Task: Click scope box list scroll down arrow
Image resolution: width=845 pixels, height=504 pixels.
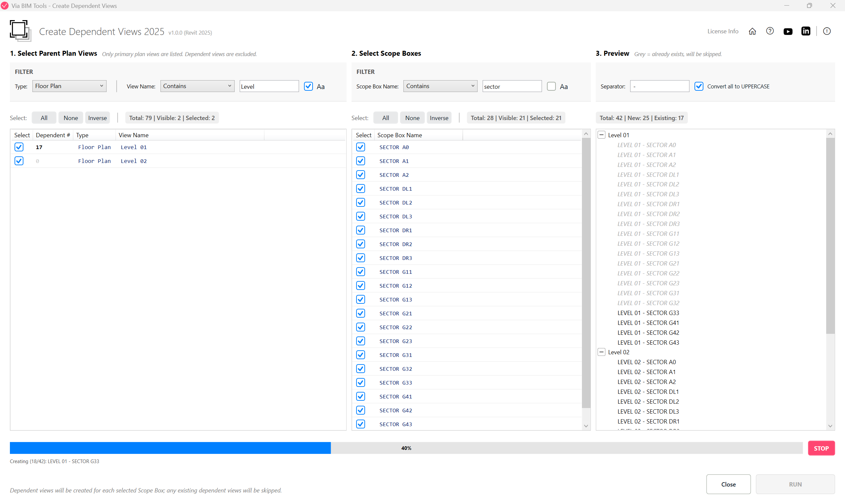Action: pos(586,426)
